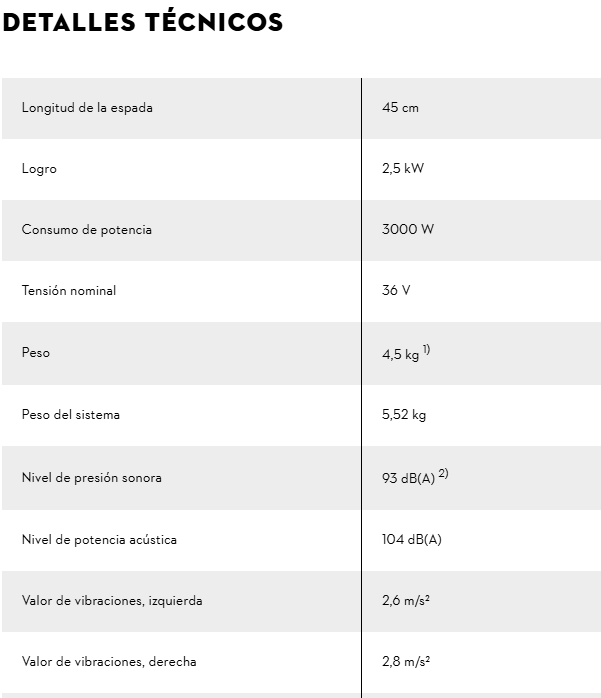This screenshot has width=601, height=698.
Task: Click footnote 1 superscript beside 4,5 kg
Action: pyautogui.click(x=426, y=349)
